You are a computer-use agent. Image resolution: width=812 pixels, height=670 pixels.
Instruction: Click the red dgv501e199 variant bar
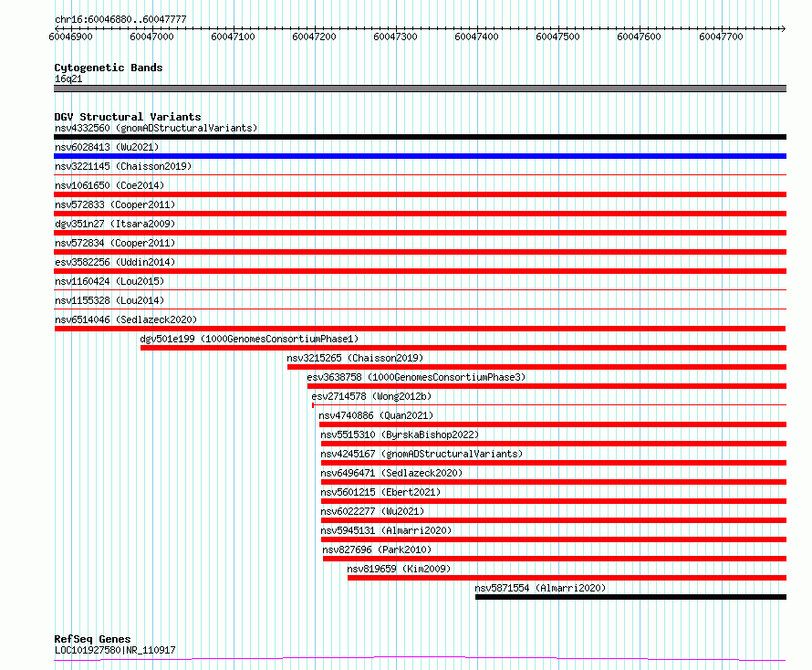(x=463, y=348)
